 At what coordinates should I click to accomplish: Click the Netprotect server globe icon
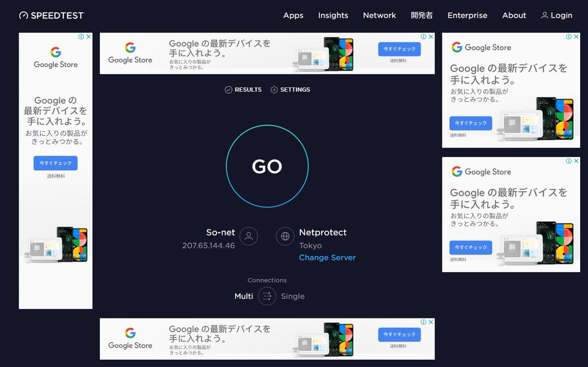tap(285, 236)
